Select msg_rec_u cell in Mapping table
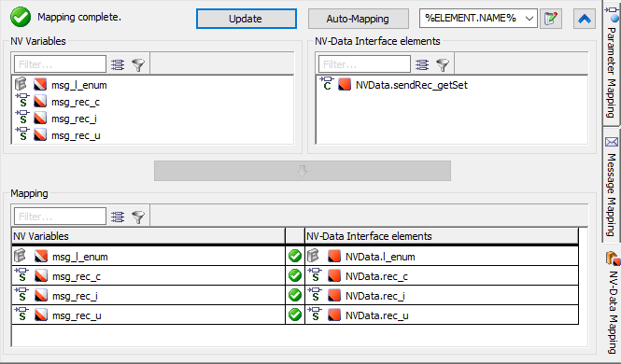 pos(148,315)
